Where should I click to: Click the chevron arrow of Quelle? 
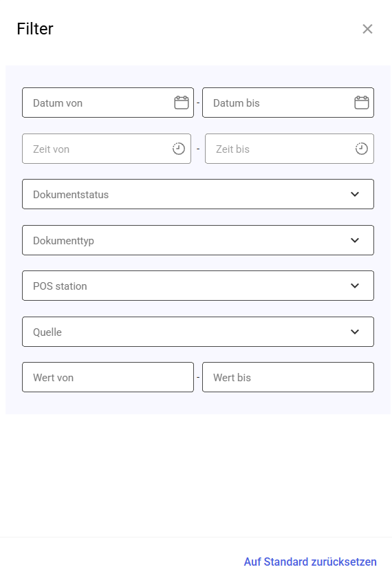pos(355,332)
